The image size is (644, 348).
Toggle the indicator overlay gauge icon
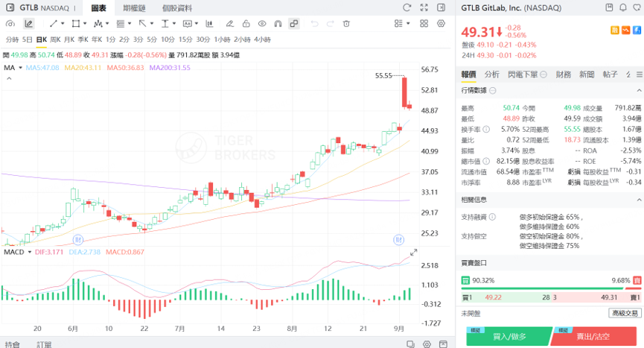tap(10, 24)
